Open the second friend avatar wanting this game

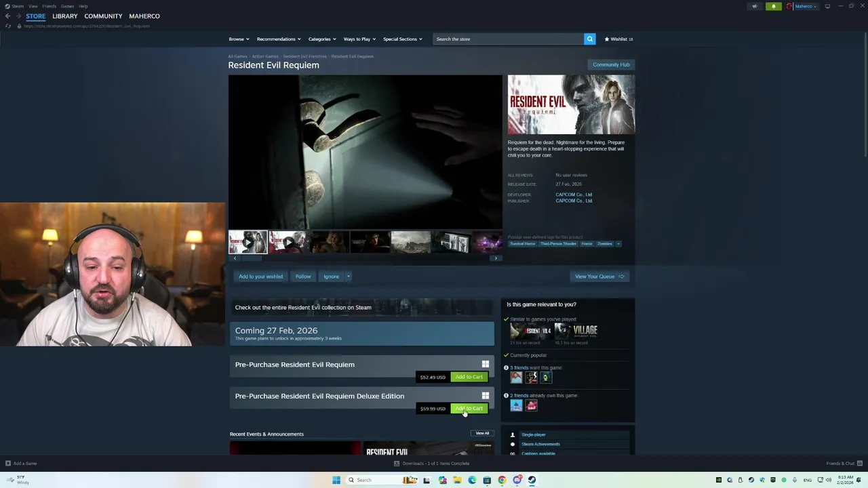pos(531,378)
